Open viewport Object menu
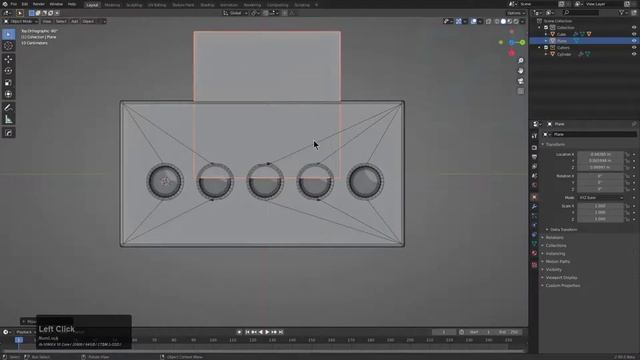 point(88,21)
